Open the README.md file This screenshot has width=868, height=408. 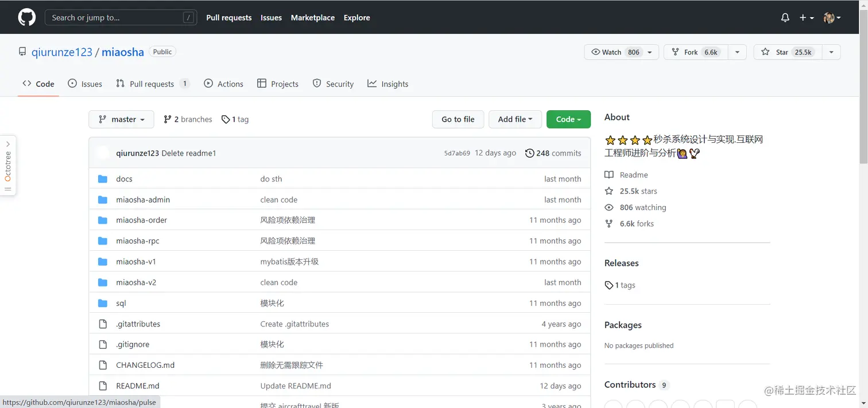pyautogui.click(x=138, y=386)
